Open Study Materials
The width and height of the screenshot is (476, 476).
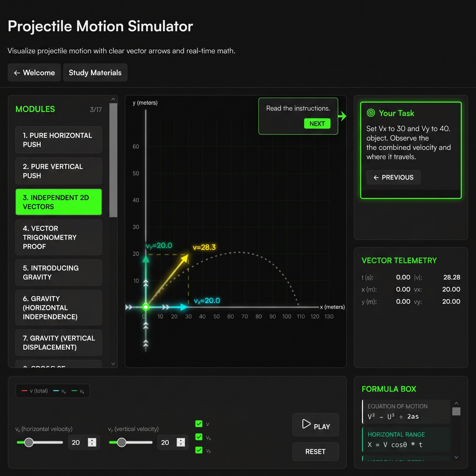point(95,73)
